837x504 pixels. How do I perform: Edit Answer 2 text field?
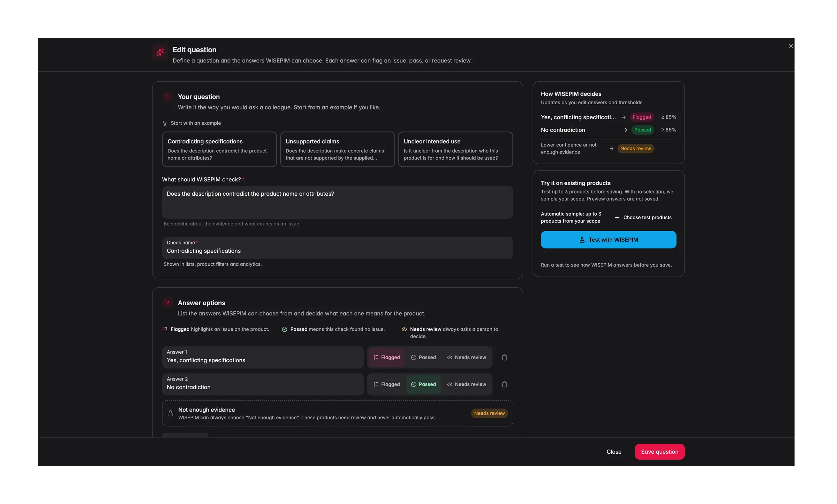263,384
